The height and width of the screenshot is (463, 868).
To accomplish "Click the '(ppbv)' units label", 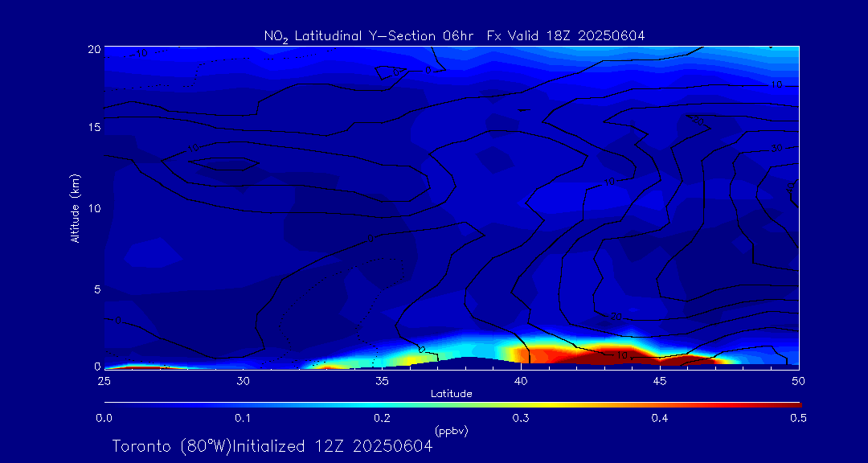I will pos(452,431).
